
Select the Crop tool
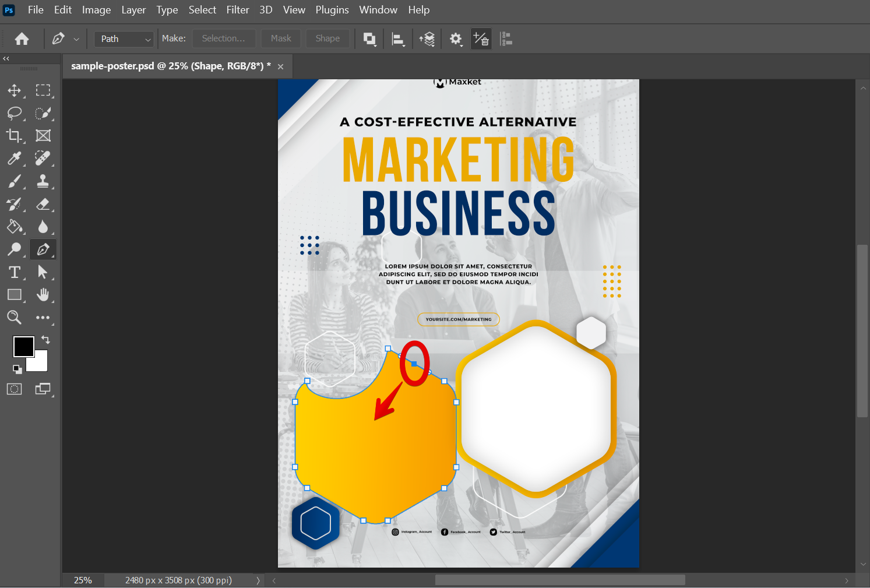pyautogui.click(x=14, y=136)
